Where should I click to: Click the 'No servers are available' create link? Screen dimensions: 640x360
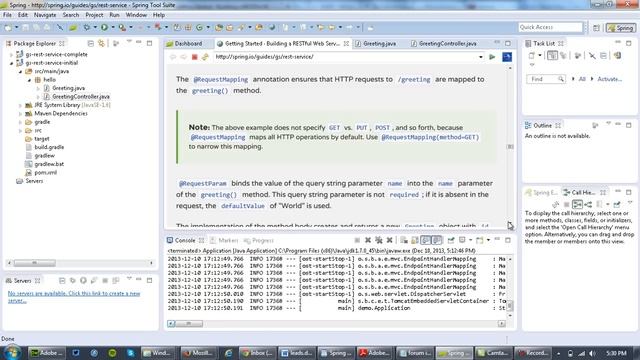74,297
